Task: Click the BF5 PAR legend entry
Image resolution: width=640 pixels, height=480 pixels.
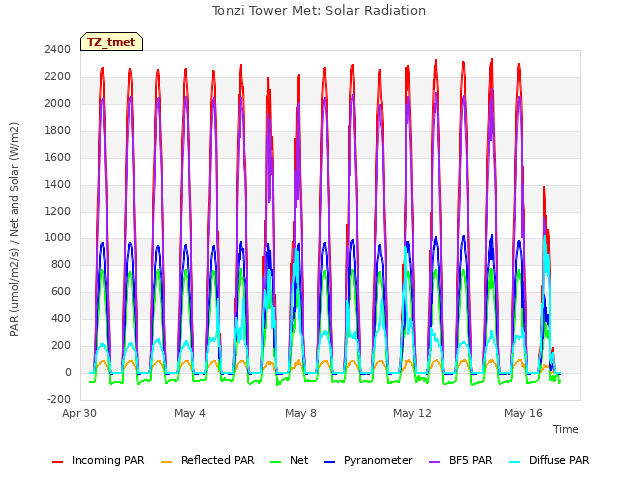Action: (461, 460)
